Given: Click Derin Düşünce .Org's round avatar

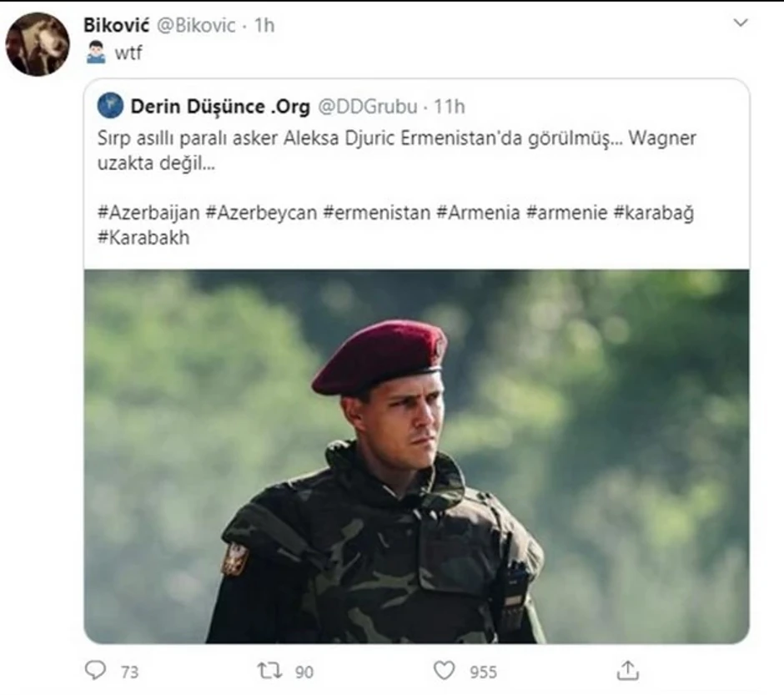Looking at the screenshot, I should click(x=110, y=106).
